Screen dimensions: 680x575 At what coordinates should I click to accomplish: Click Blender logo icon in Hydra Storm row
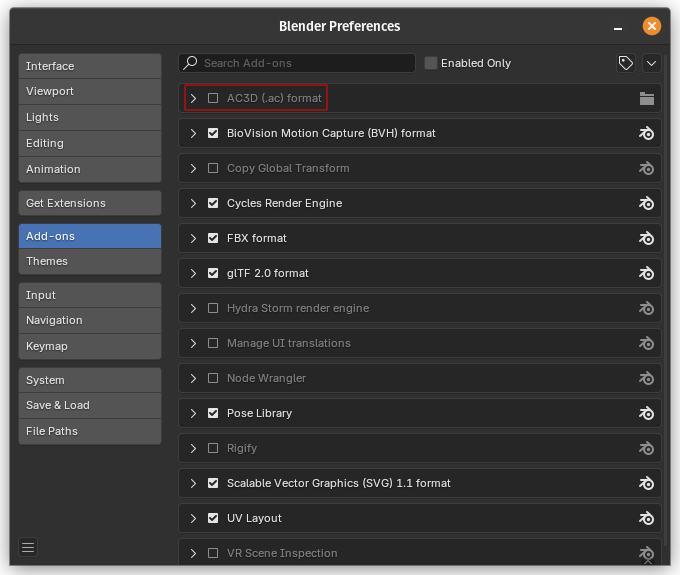tap(646, 308)
